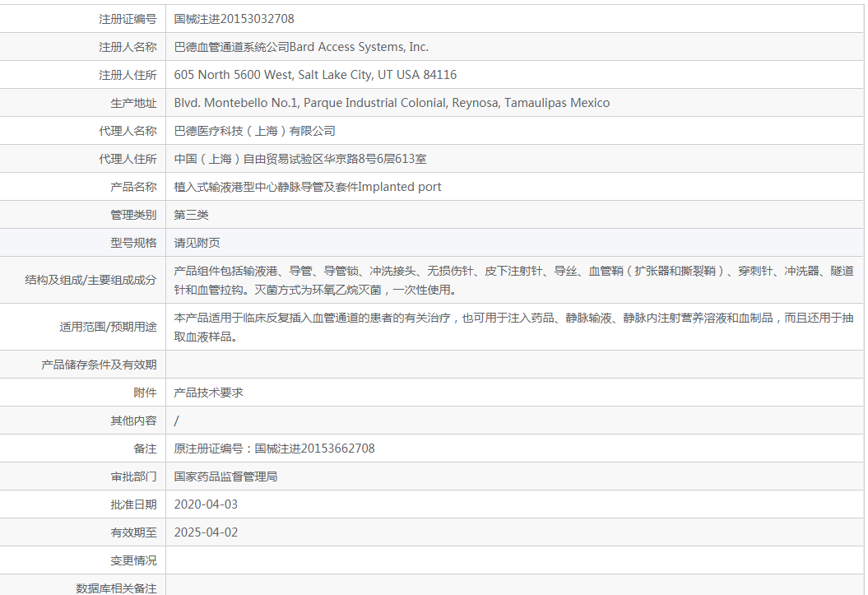Click the 其他内容 row label

[x=133, y=421]
